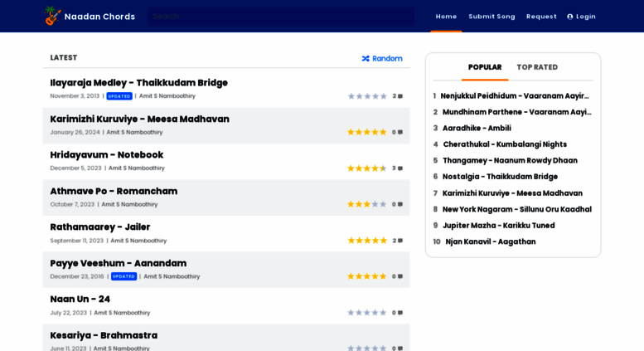Image resolution: width=644 pixels, height=351 pixels.
Task: Click the Random shuffle icon
Action: [x=366, y=59]
